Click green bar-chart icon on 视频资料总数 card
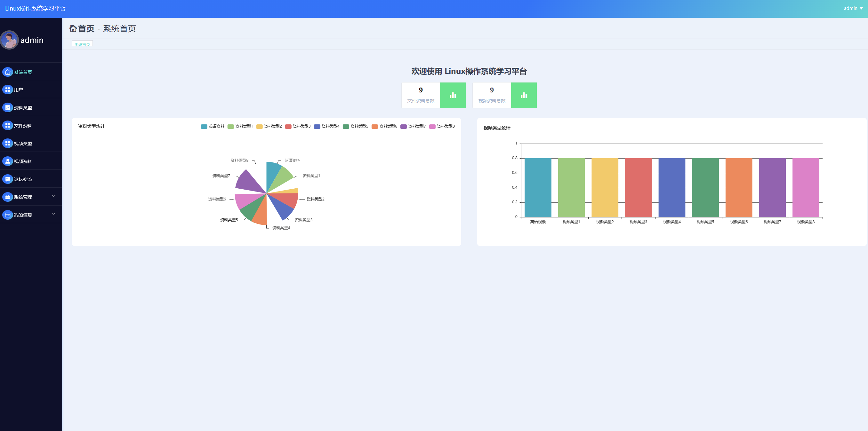Screen dimensions: 868x431 click(x=524, y=95)
